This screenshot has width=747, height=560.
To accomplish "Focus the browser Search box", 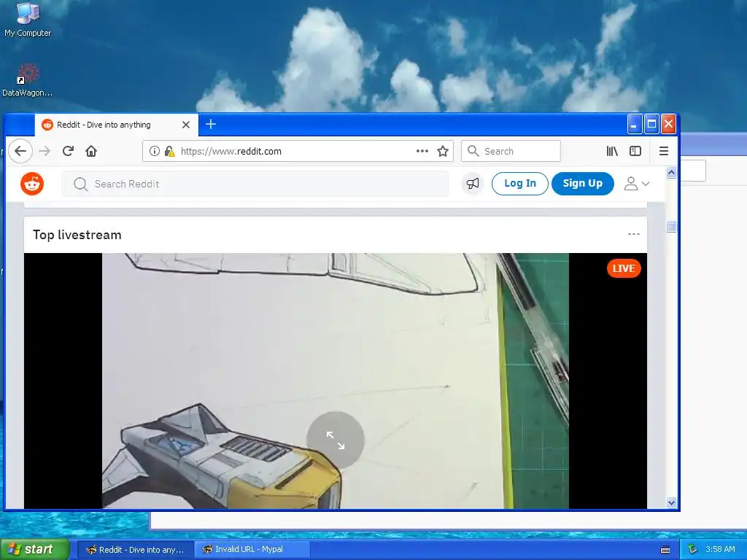I will 511,151.
